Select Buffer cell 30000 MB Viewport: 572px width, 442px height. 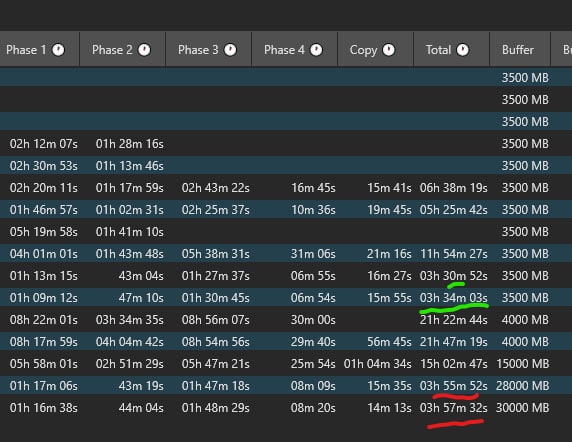point(523,408)
